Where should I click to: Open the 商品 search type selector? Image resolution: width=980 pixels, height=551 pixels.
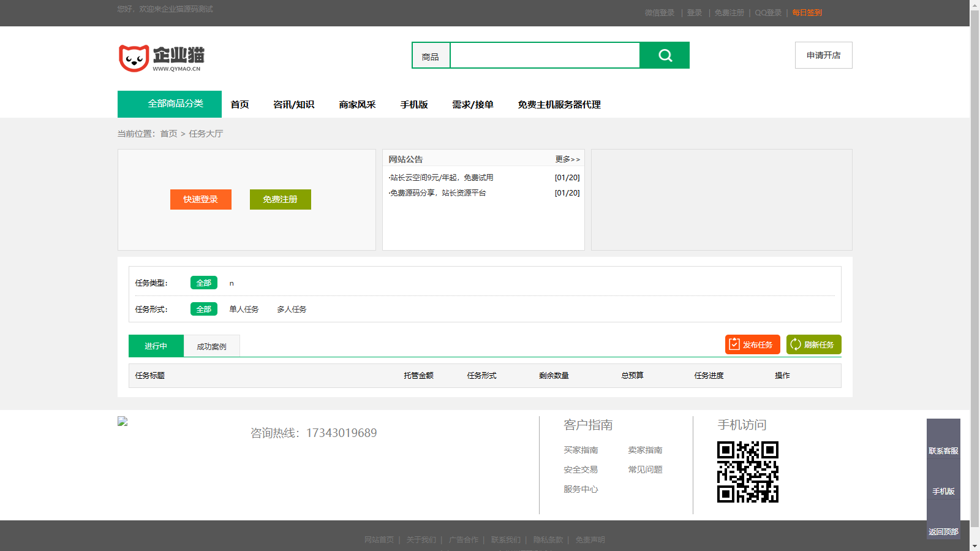431,56
